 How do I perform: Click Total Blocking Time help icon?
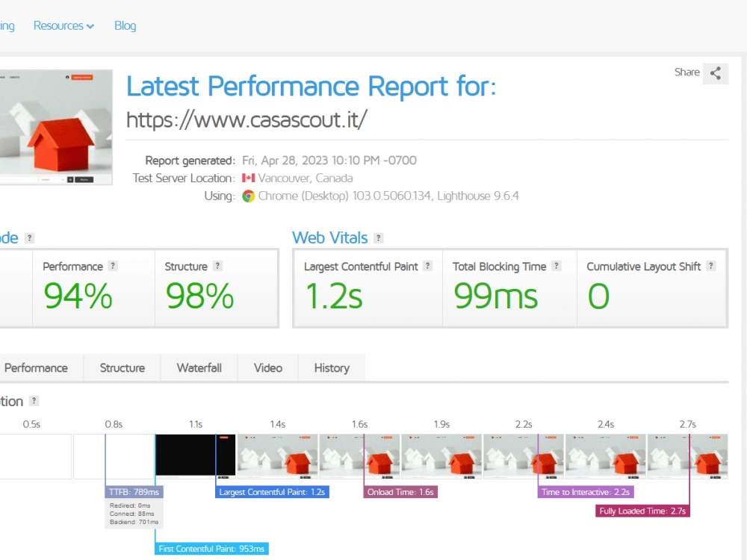click(556, 267)
